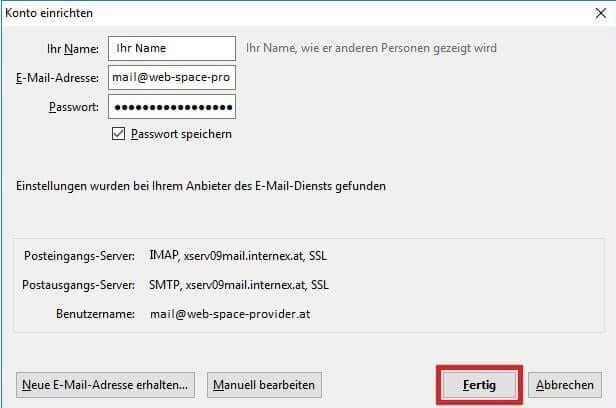Image resolution: width=616 pixels, height=408 pixels.
Task: Focus the E-Mail-Adresse input field
Action: [x=171, y=77]
